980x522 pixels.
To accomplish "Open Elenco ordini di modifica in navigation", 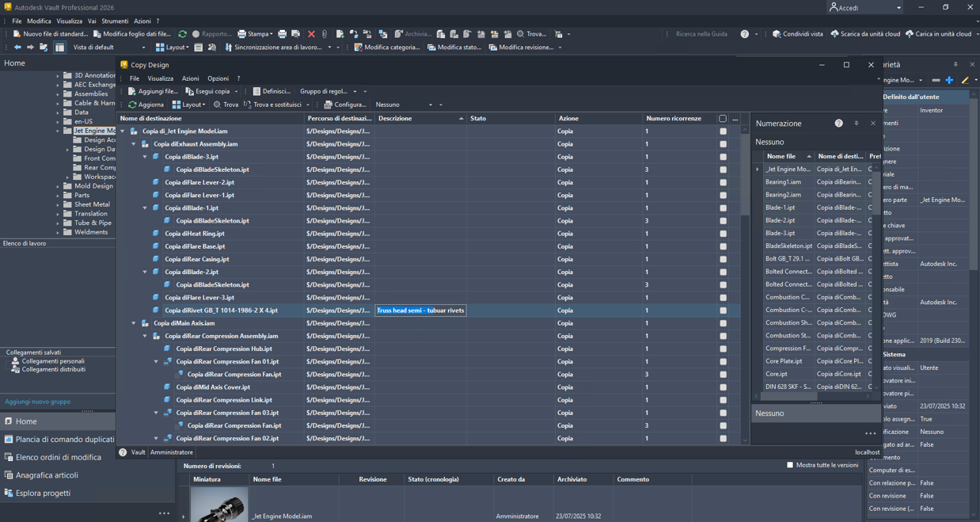I will (58, 457).
